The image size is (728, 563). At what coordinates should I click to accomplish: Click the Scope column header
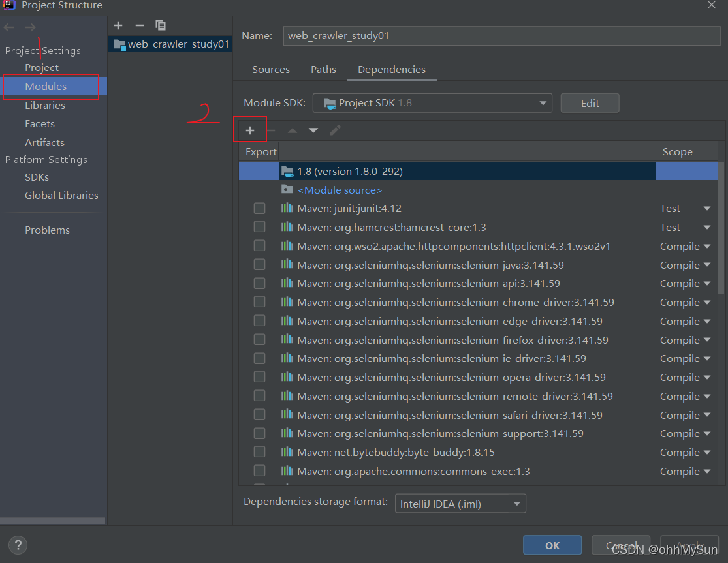(686, 151)
